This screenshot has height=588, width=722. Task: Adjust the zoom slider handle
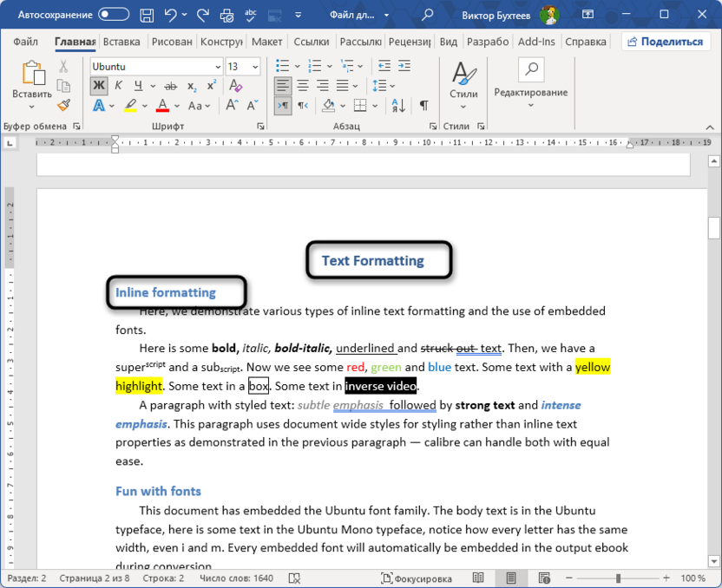[618, 578]
